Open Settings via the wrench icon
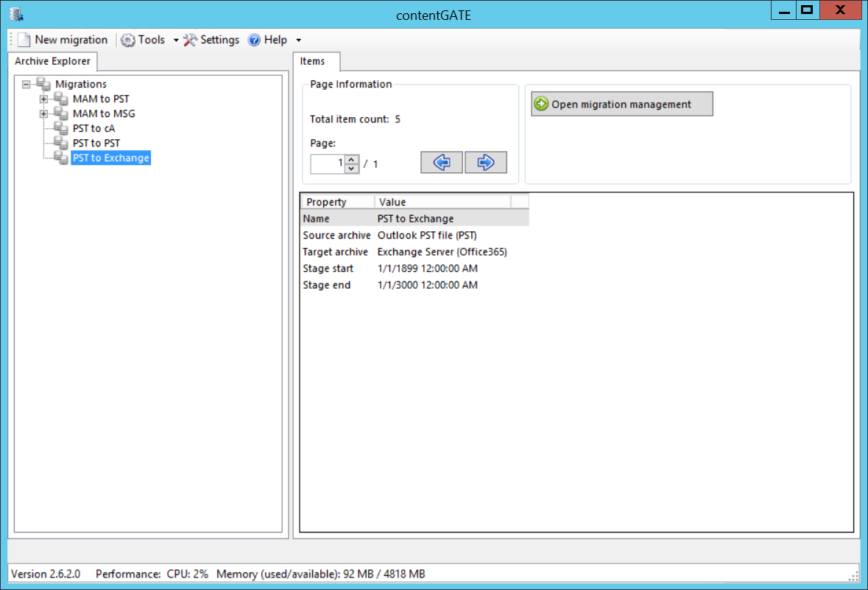Image resolution: width=868 pixels, height=590 pixels. pos(191,40)
